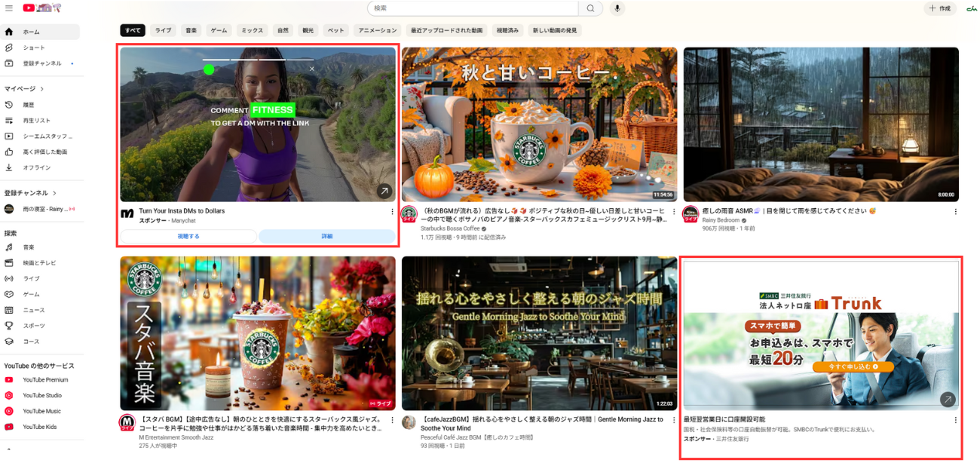Open three-dot menu for Manychat ad
980x463 pixels.
tap(392, 212)
